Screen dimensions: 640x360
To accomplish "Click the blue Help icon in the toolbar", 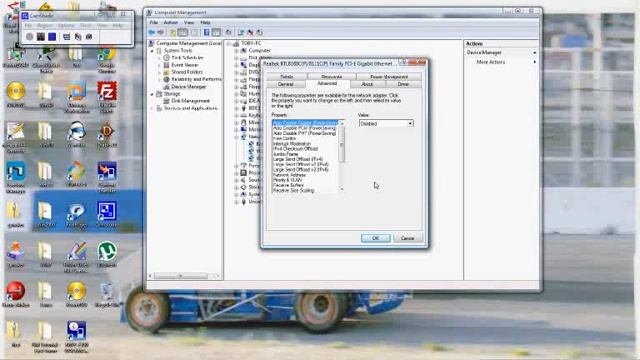I will pos(207,32).
